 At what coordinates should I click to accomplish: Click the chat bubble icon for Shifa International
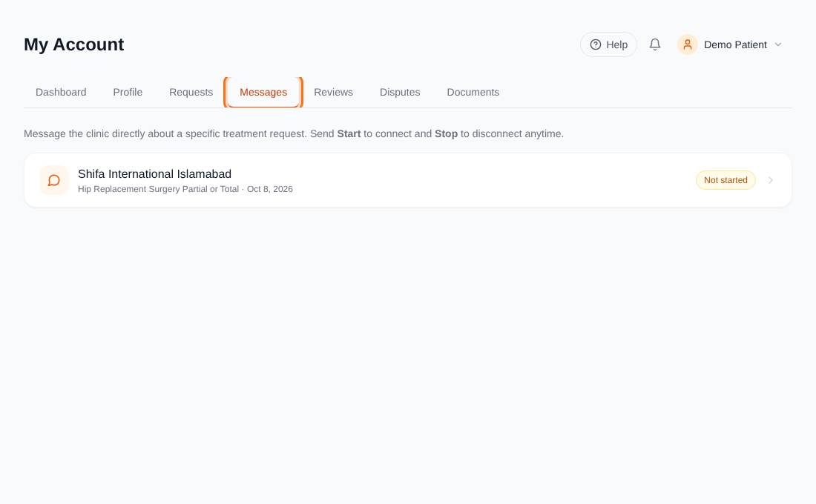(x=54, y=181)
